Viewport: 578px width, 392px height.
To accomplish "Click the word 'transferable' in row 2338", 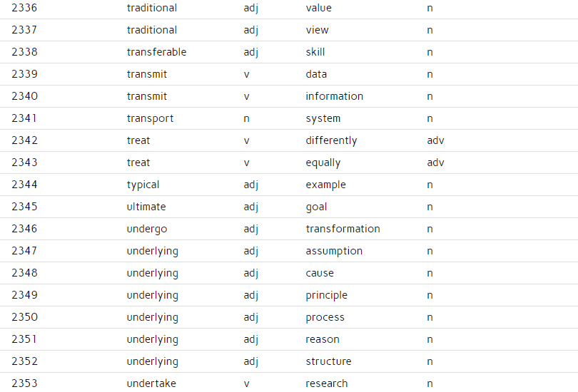I will (x=156, y=52).
